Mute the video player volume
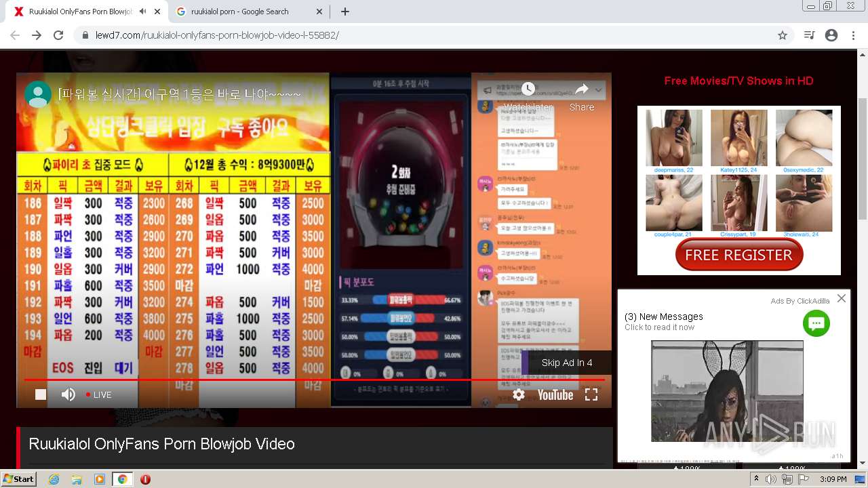 coord(68,394)
